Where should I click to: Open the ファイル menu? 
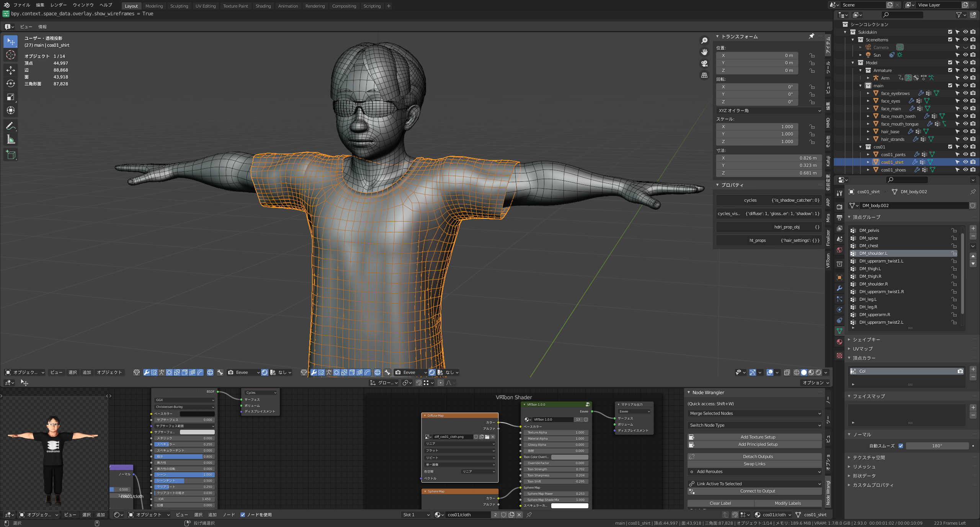pos(21,5)
